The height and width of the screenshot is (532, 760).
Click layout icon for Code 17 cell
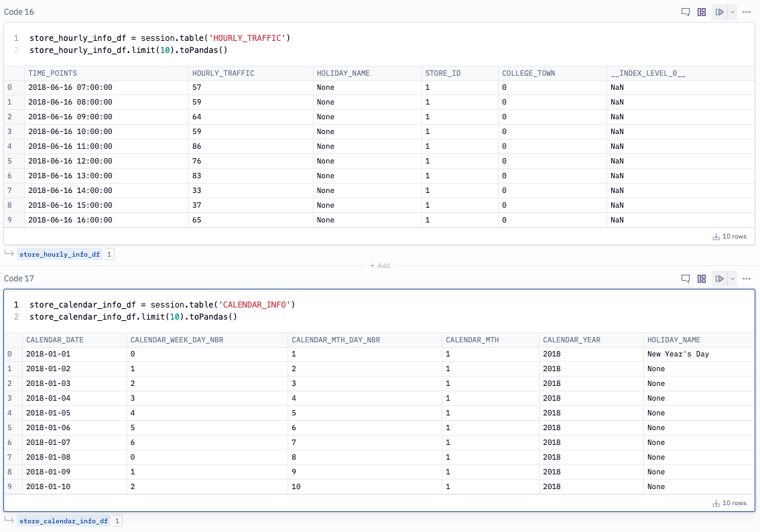pos(702,279)
